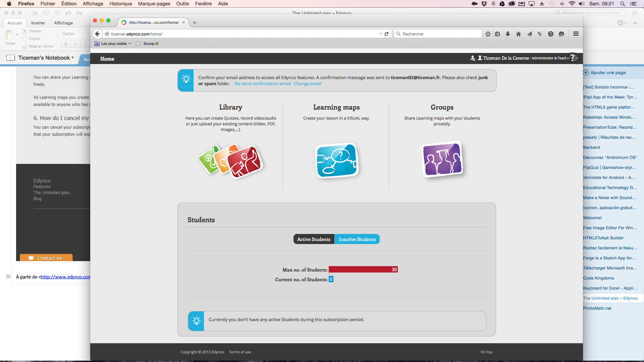Open the Marque-pages menu

[154, 4]
